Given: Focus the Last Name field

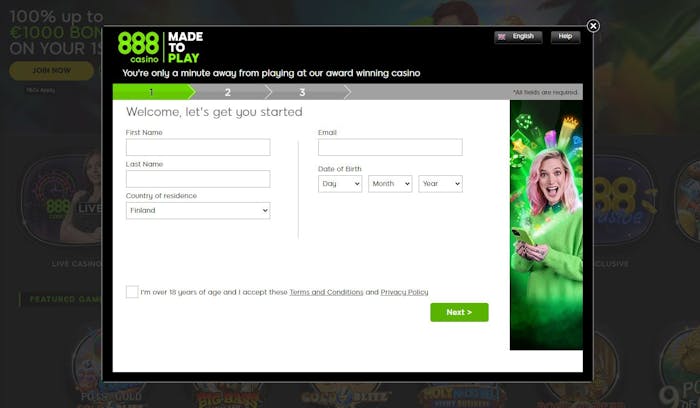Looking at the screenshot, I should (x=198, y=179).
